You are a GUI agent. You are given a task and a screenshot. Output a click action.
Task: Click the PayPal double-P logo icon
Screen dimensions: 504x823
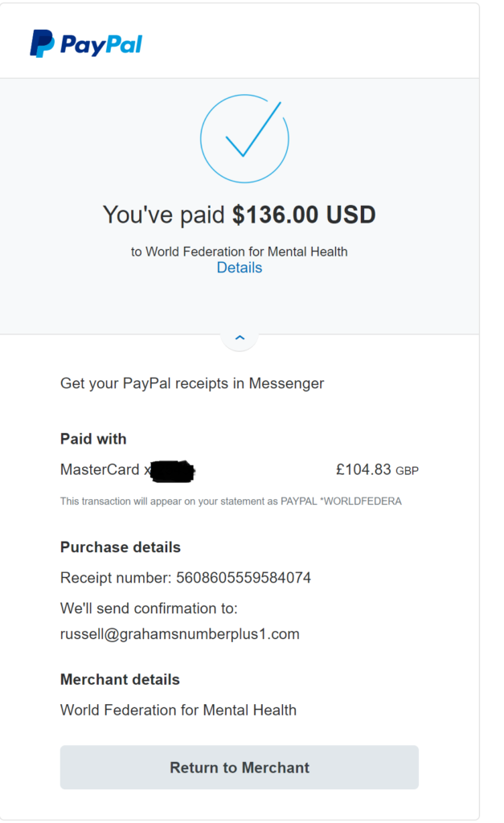(42, 43)
